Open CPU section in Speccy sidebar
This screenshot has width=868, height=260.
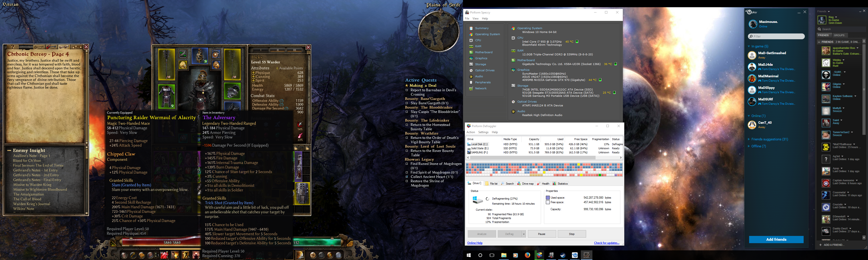click(478, 40)
